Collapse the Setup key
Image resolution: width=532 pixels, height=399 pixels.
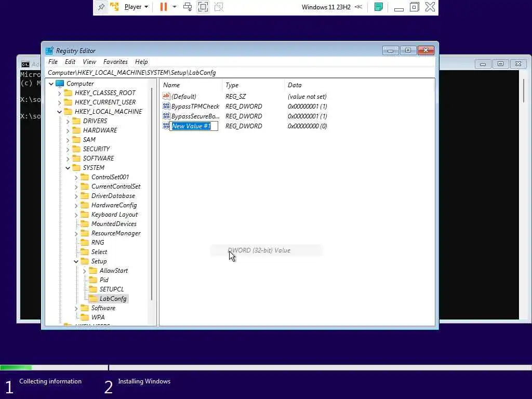(x=76, y=261)
